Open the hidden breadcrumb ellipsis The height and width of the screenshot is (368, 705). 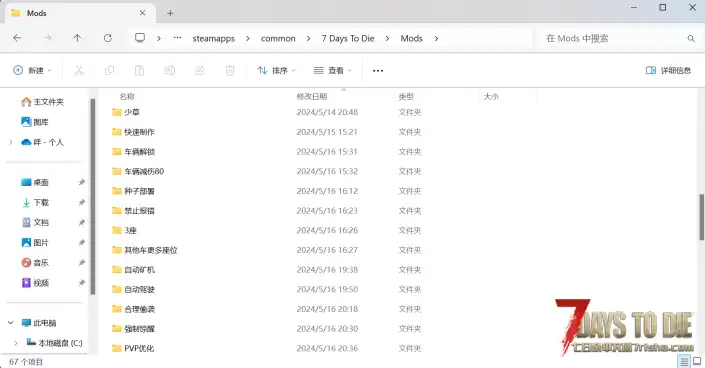[x=178, y=38]
